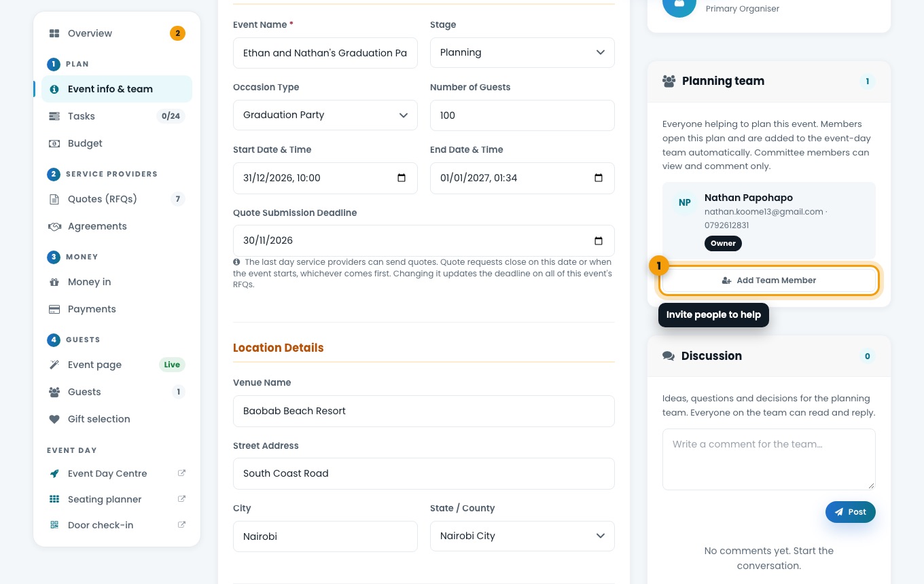Go to Event info & team section
Viewport: 924px width, 584px height.
pyautogui.click(x=117, y=89)
